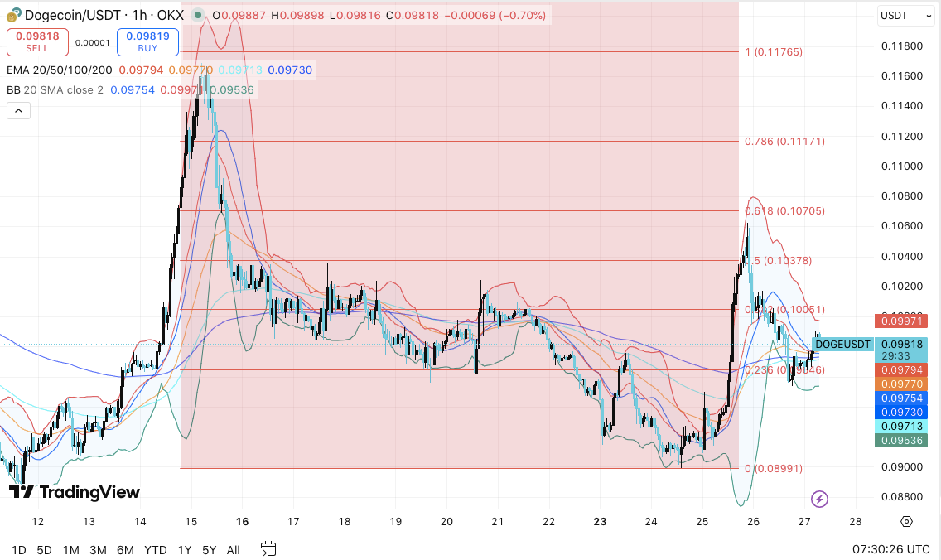Select the BB 20 SMA indicator legend
Image resolution: width=941 pixels, height=560 pixels.
[x=55, y=89]
